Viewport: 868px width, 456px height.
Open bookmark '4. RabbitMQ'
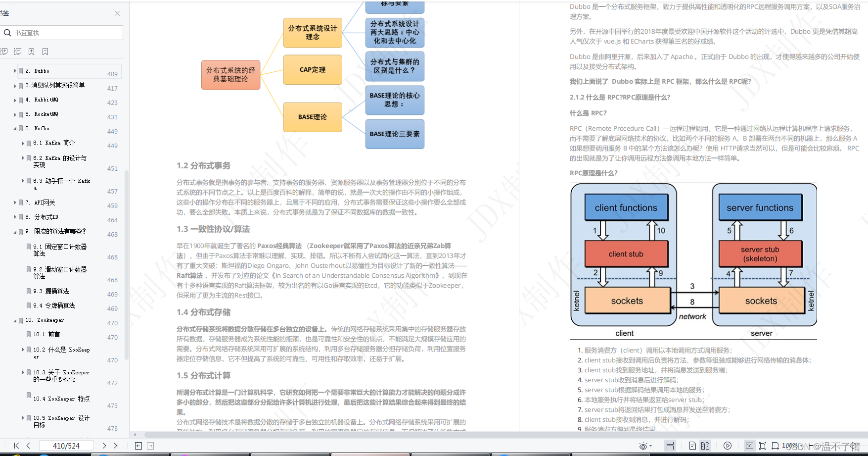click(42, 100)
